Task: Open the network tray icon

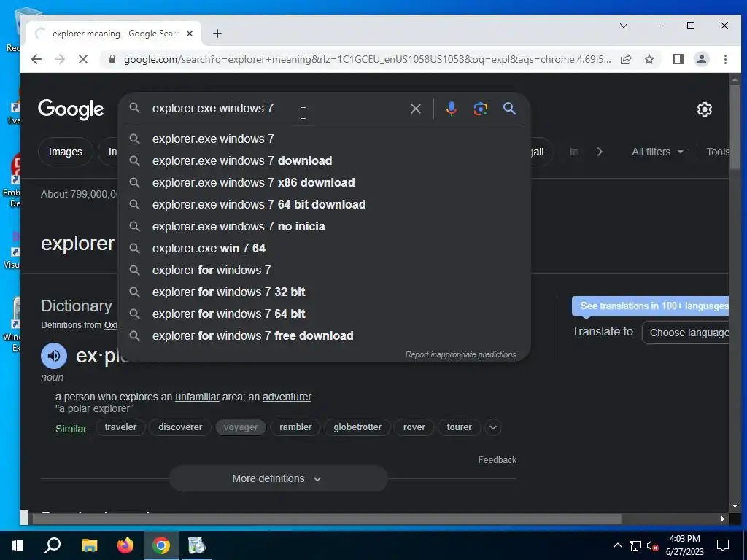Action: click(x=635, y=545)
